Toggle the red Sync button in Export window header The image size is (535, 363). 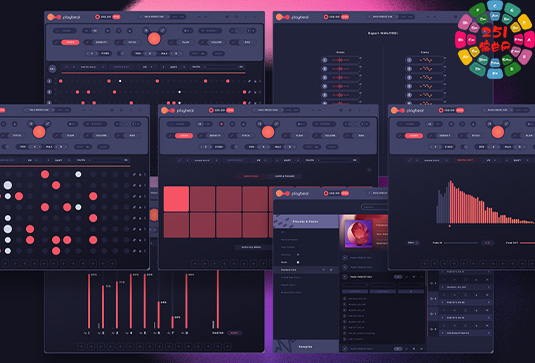pos(345,17)
